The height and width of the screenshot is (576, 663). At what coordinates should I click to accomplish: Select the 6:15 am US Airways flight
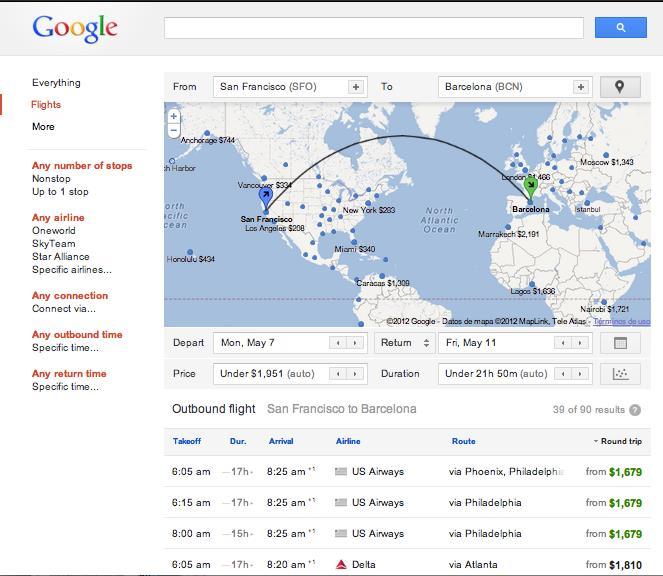(x=407, y=502)
